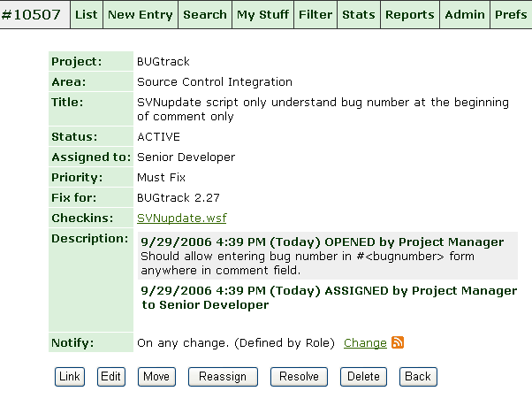532x399 pixels.
Task: Select the Filter menu item
Action: click(x=315, y=14)
